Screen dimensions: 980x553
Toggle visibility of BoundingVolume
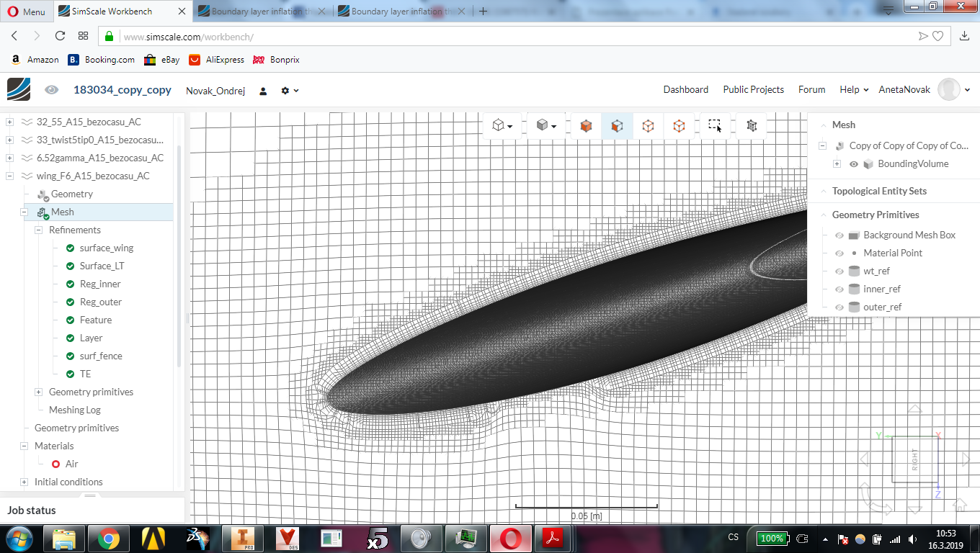[854, 163]
